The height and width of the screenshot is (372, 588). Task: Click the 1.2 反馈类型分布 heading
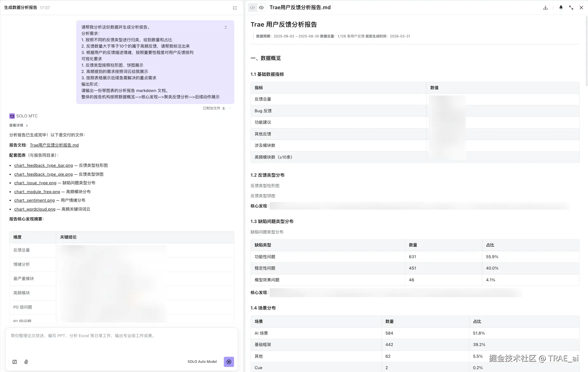coord(267,175)
